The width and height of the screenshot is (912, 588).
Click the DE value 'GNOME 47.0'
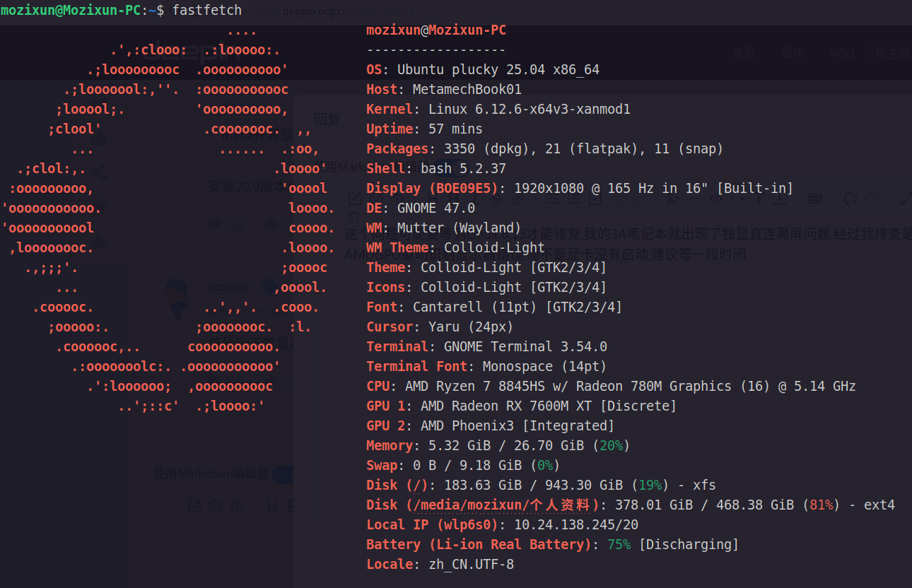tap(436, 208)
